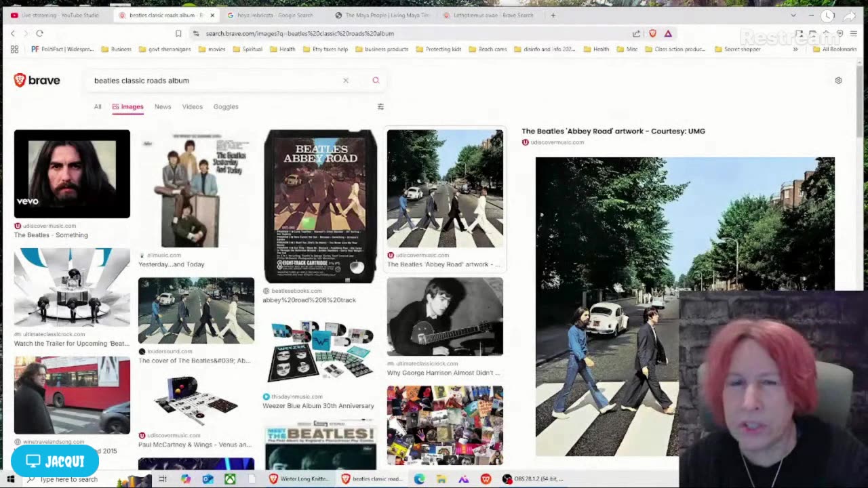Open the Windows Start menu

click(x=10, y=479)
